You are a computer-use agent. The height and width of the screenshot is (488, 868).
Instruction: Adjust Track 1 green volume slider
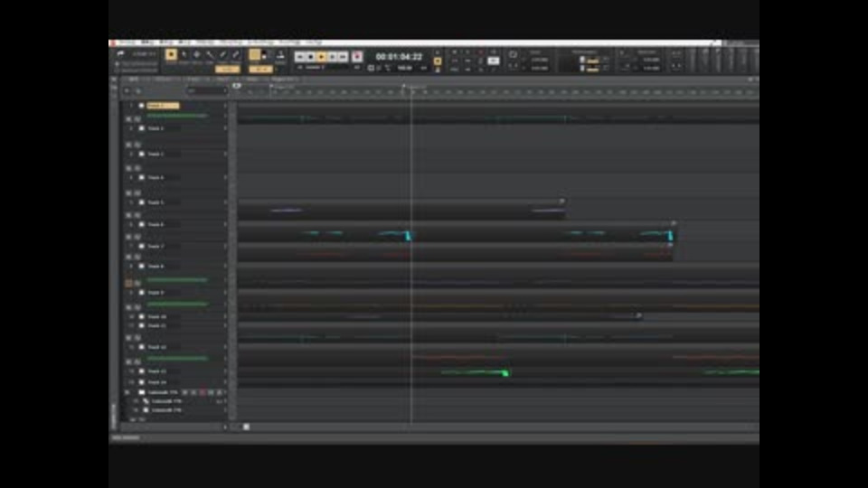pos(177,116)
